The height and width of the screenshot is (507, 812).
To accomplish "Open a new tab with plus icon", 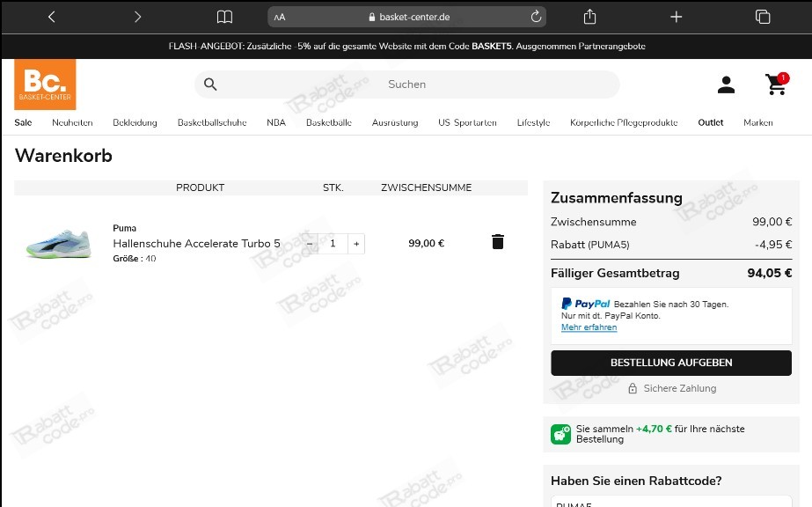I will point(676,17).
